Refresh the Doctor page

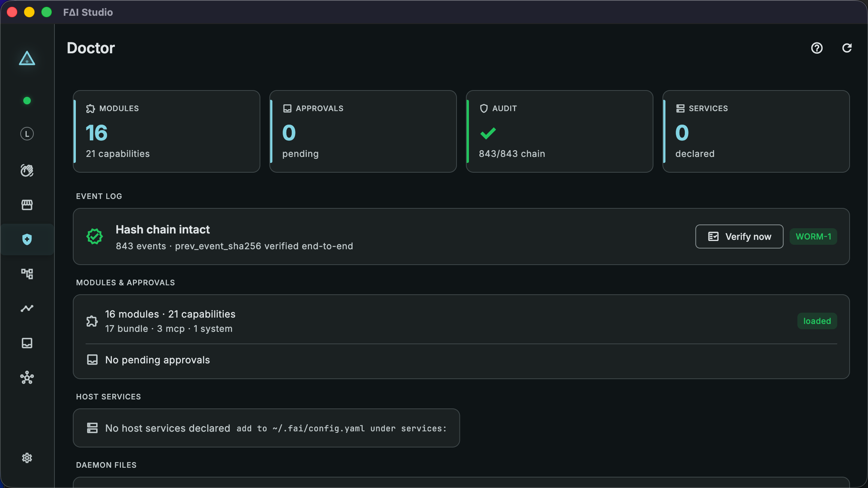point(847,48)
